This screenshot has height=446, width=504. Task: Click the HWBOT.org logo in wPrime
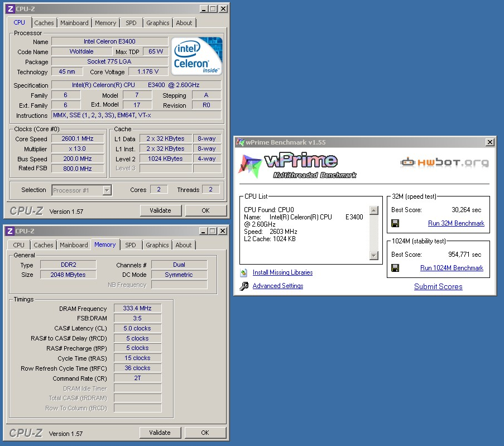click(x=445, y=162)
